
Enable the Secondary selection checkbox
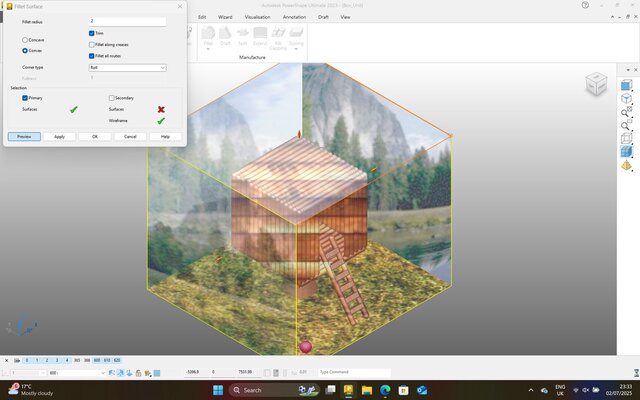tap(112, 98)
